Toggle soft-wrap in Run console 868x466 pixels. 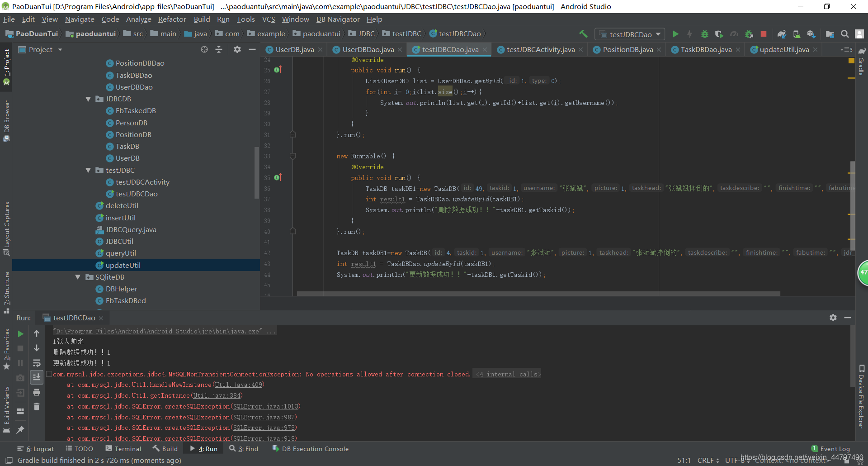(x=37, y=363)
